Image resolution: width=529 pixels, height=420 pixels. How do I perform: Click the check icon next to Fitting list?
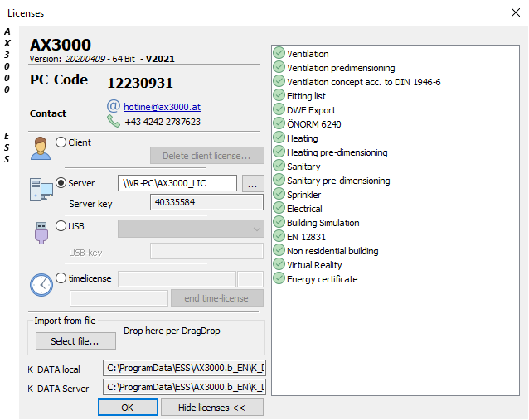pos(279,95)
